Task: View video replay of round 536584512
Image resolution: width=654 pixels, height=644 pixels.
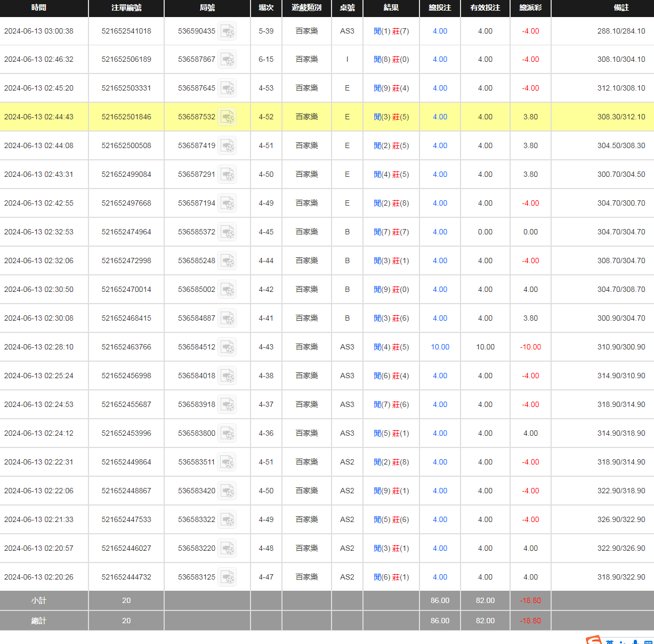Action: point(228,347)
